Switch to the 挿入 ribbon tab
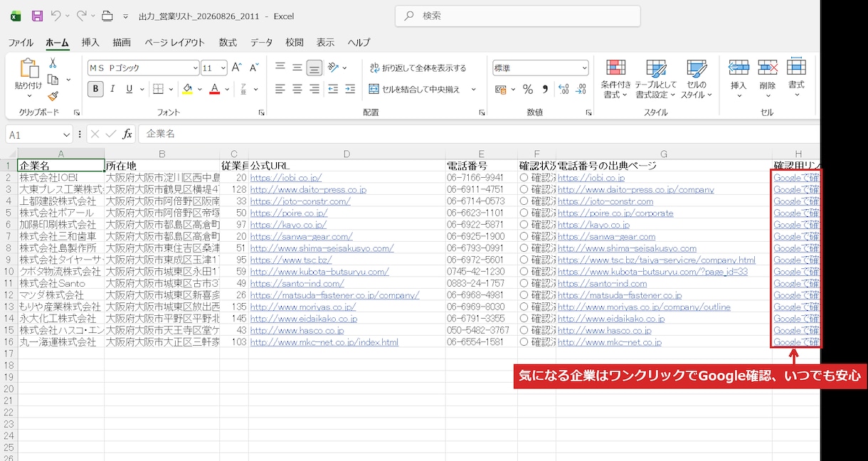868x461 pixels. coord(90,43)
